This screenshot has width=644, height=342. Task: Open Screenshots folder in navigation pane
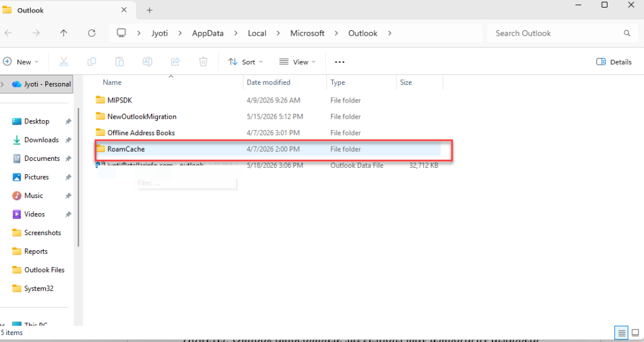coord(37,233)
